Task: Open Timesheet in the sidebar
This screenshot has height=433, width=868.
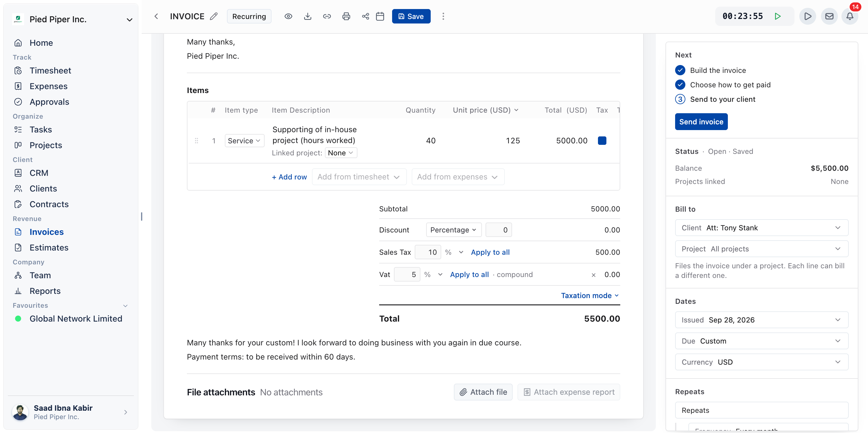Action: point(50,70)
